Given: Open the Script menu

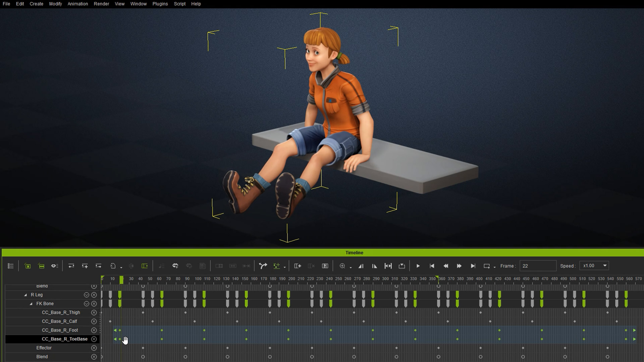Looking at the screenshot, I should click(x=179, y=4).
